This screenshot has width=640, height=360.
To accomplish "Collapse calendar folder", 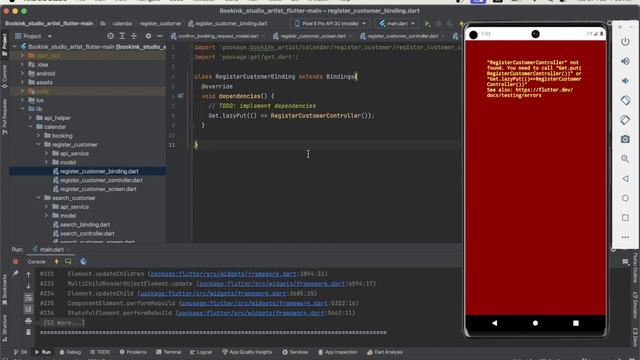I will tap(31, 127).
